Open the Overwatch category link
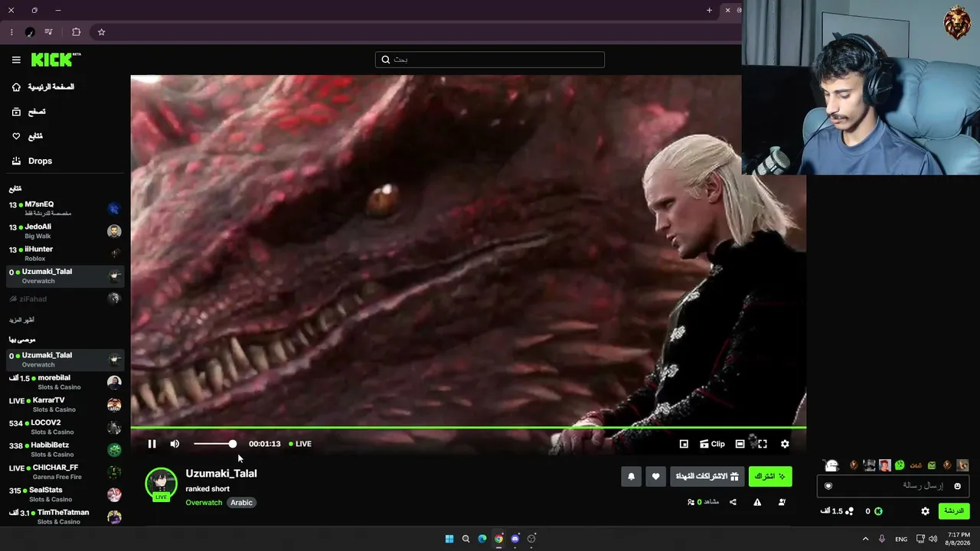This screenshot has width=980, height=551. [x=204, y=503]
